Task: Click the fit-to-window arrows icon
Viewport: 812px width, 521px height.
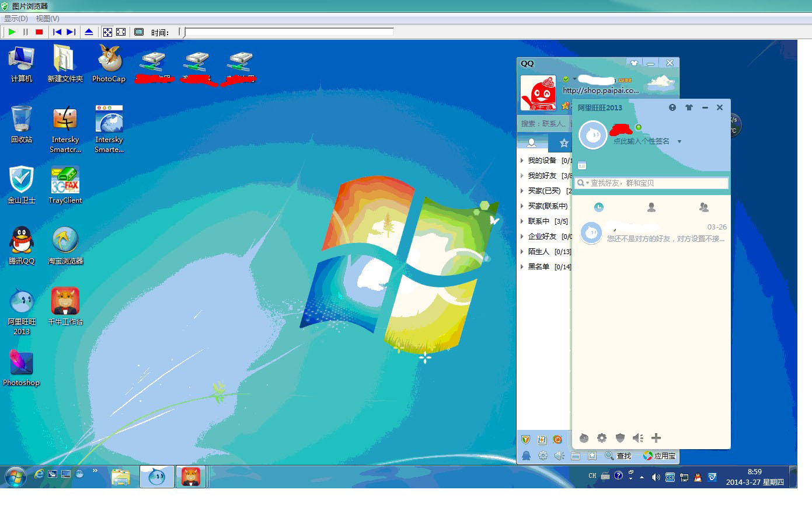Action: (x=107, y=32)
